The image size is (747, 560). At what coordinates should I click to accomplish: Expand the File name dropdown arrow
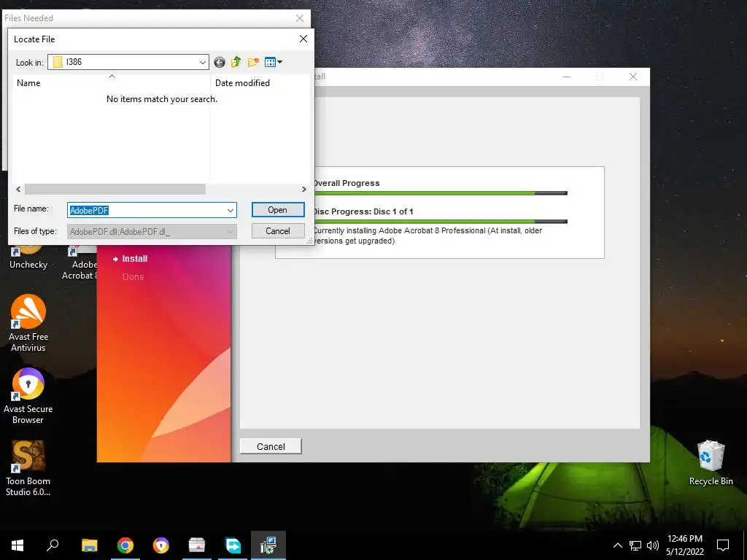[230, 211]
